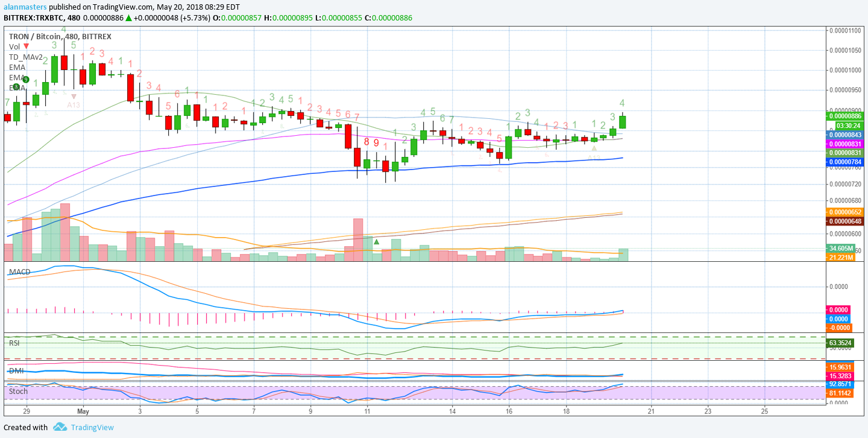The image size is (868, 438).
Task: Click the O:0.00000857 open value
Action: click(x=238, y=18)
